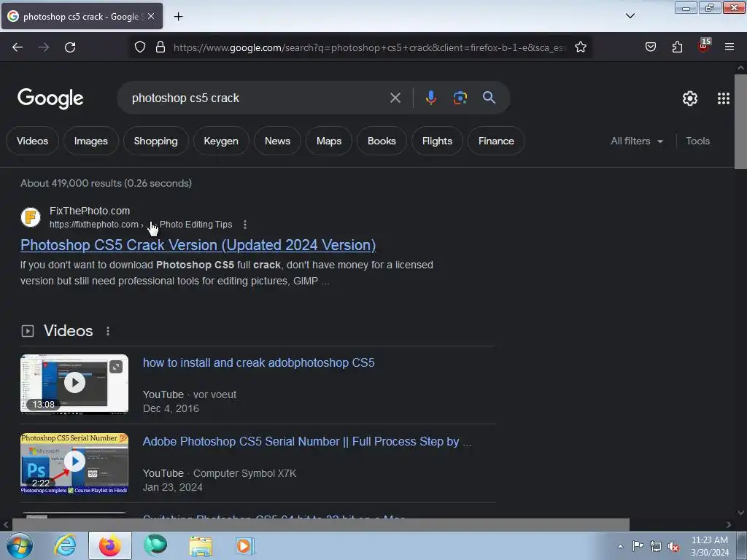This screenshot has width=747, height=560.
Task: Open the FixThePhoto.com site favicon
Action: (x=31, y=217)
